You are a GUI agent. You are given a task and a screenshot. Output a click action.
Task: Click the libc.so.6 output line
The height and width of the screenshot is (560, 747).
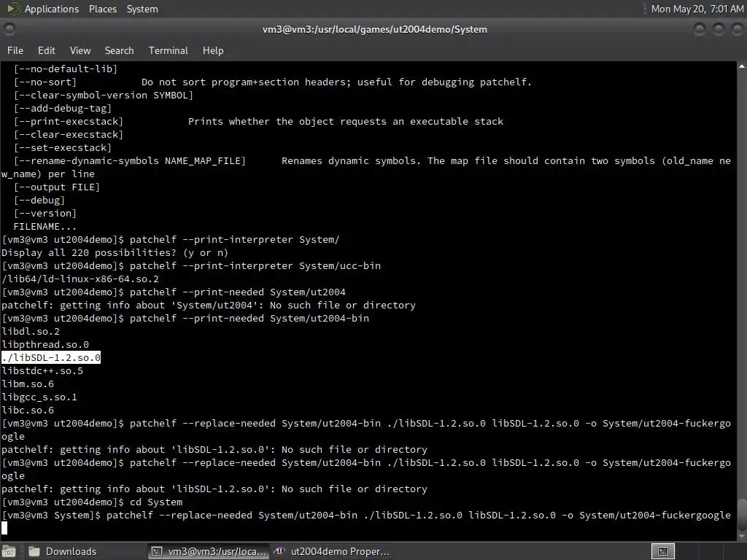coord(28,410)
